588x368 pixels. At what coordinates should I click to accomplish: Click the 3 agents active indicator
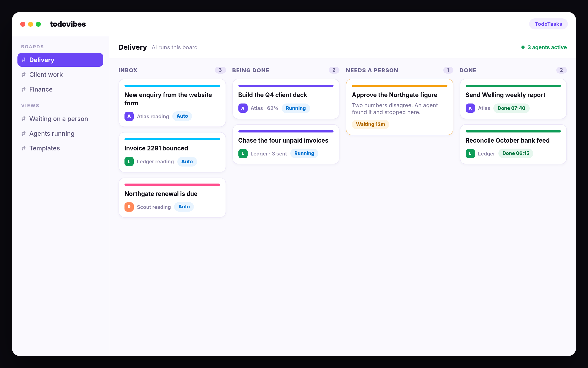click(544, 47)
